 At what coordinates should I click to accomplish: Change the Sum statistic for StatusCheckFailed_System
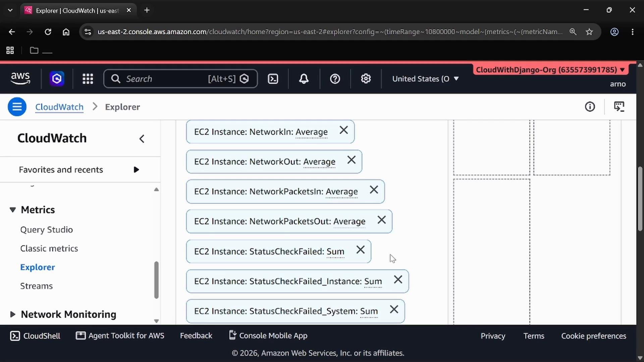click(369, 311)
